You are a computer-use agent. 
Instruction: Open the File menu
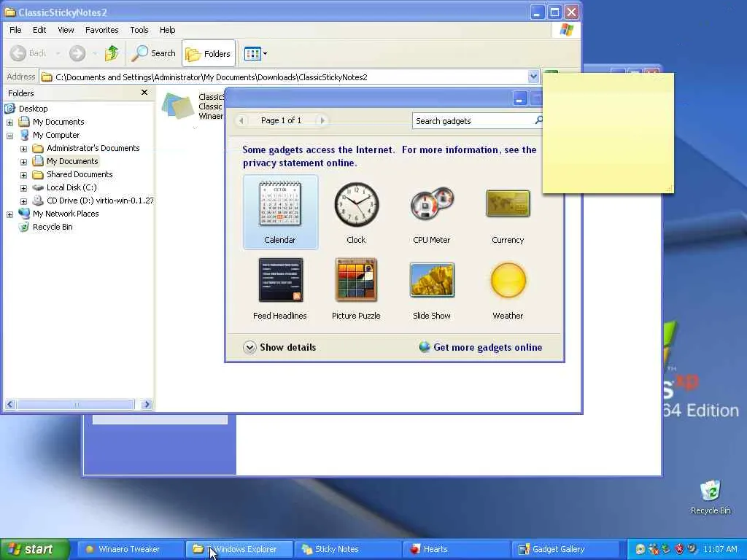pyautogui.click(x=15, y=29)
